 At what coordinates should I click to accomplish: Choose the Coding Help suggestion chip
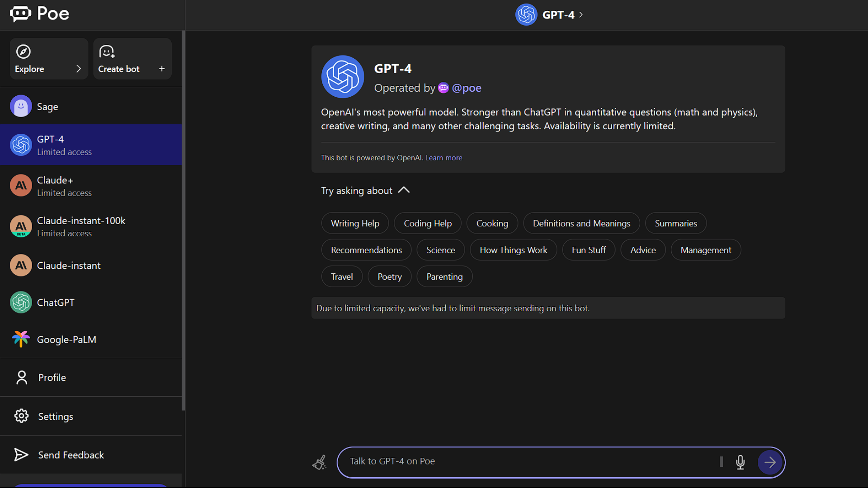pyautogui.click(x=427, y=223)
